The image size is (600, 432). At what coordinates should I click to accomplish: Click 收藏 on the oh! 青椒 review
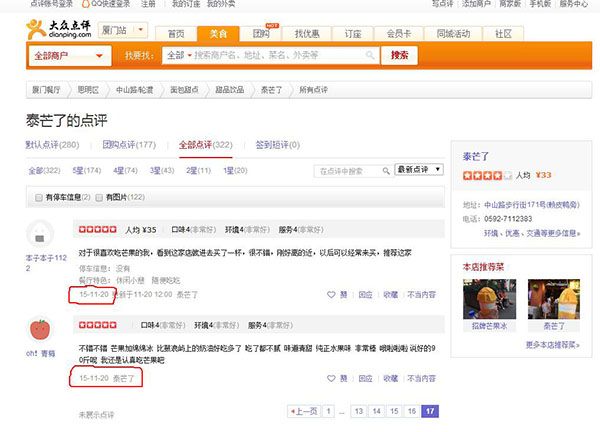point(390,378)
